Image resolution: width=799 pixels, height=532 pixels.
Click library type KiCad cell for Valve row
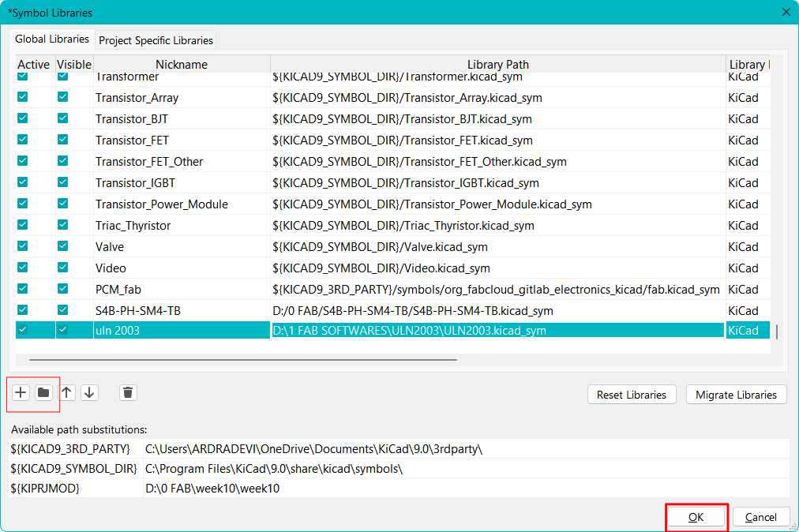748,246
